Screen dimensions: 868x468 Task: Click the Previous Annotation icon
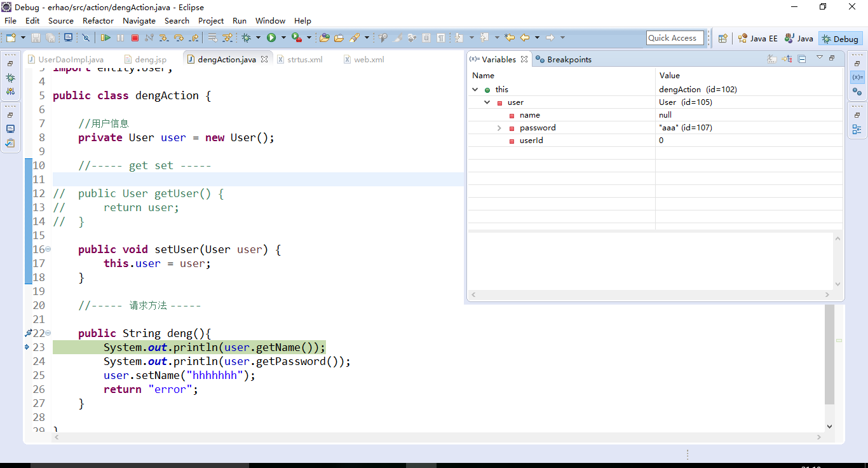484,38
